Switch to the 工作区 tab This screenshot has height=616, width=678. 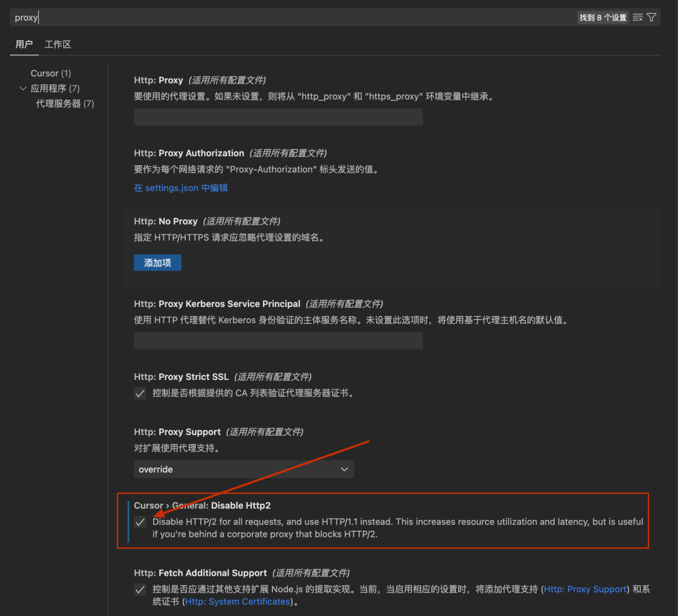tap(57, 44)
